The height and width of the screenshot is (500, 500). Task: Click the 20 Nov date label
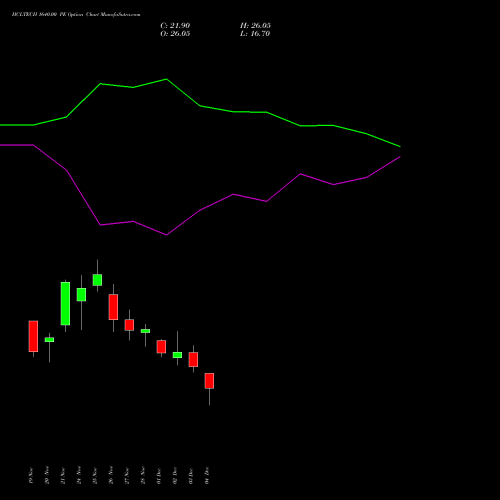coord(47,476)
